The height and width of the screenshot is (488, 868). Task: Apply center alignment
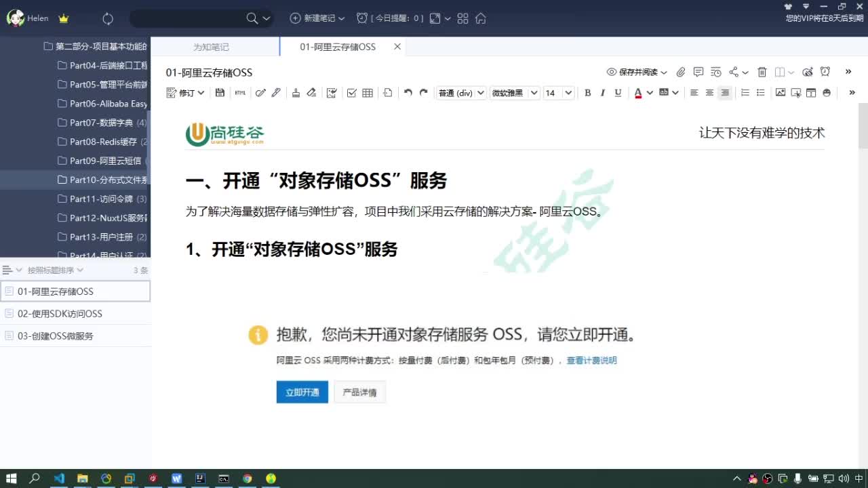click(x=709, y=93)
